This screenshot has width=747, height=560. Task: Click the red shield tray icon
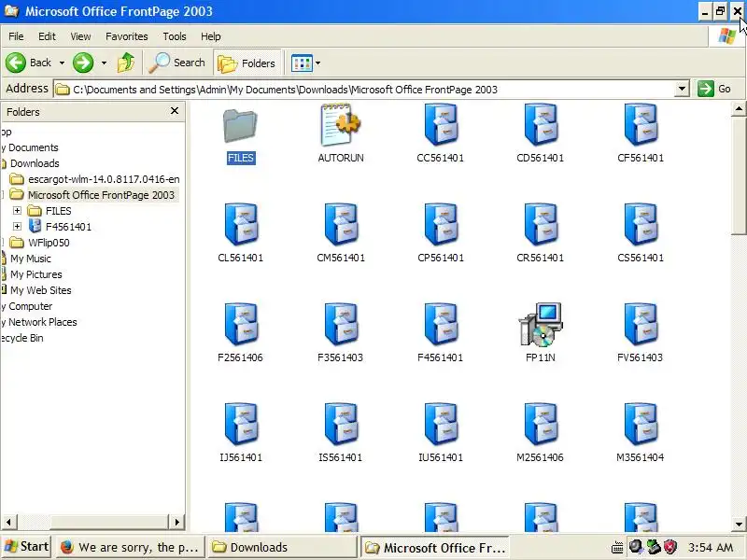coord(670,547)
